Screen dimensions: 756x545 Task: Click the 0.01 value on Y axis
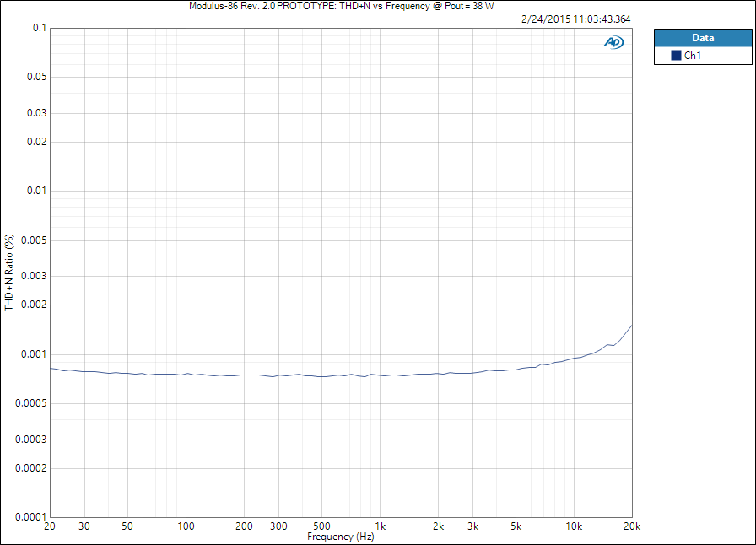point(36,191)
